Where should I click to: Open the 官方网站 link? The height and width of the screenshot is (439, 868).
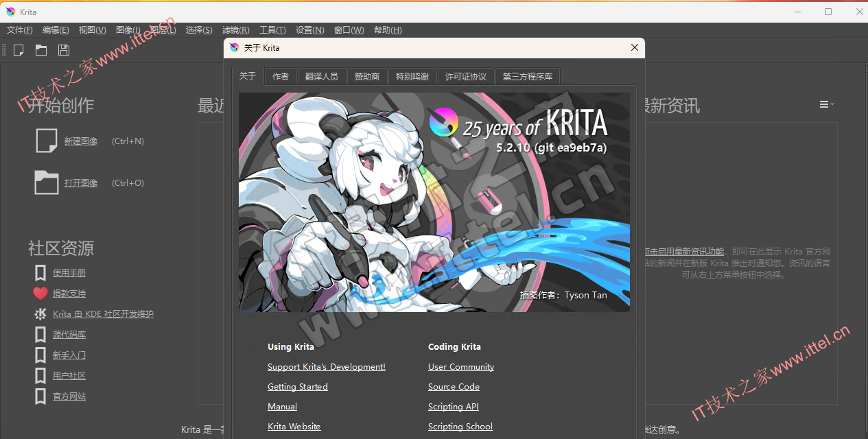(x=69, y=396)
